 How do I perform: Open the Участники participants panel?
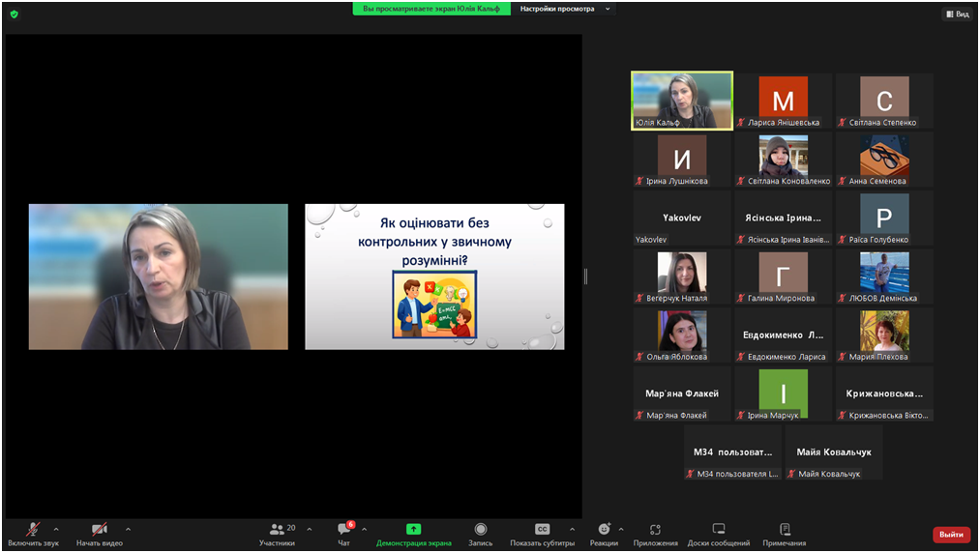tap(278, 534)
